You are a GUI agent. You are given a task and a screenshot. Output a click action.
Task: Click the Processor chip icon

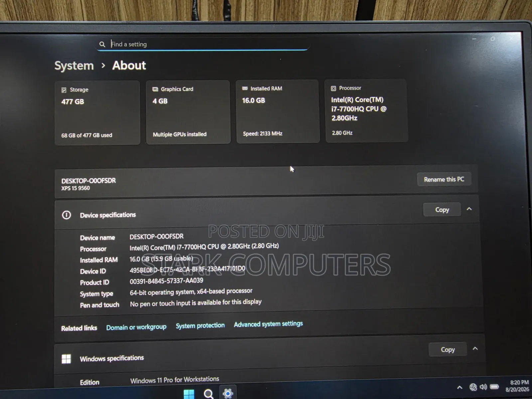pos(333,88)
